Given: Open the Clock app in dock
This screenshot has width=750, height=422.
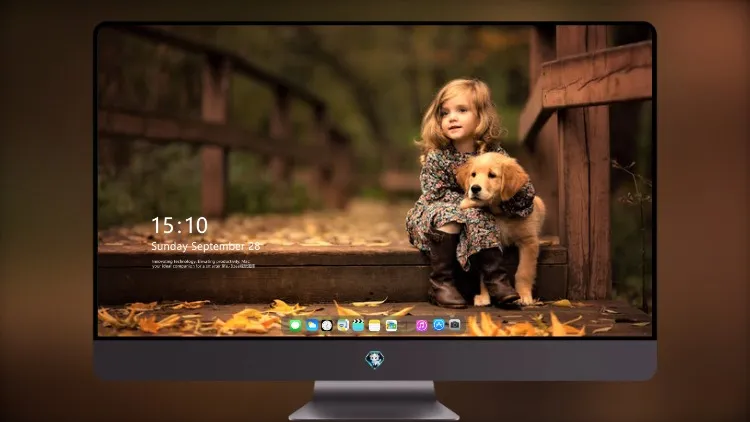Looking at the screenshot, I should click(x=327, y=325).
